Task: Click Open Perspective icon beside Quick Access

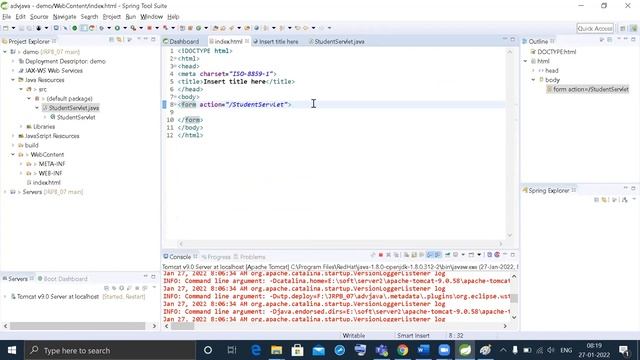Action: pyautogui.click(x=623, y=28)
